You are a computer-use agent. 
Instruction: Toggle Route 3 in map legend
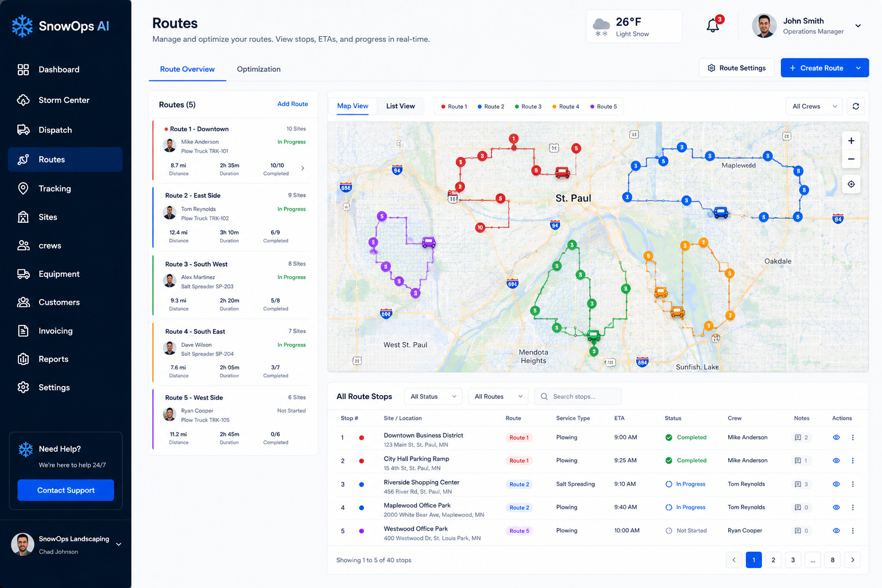point(528,107)
